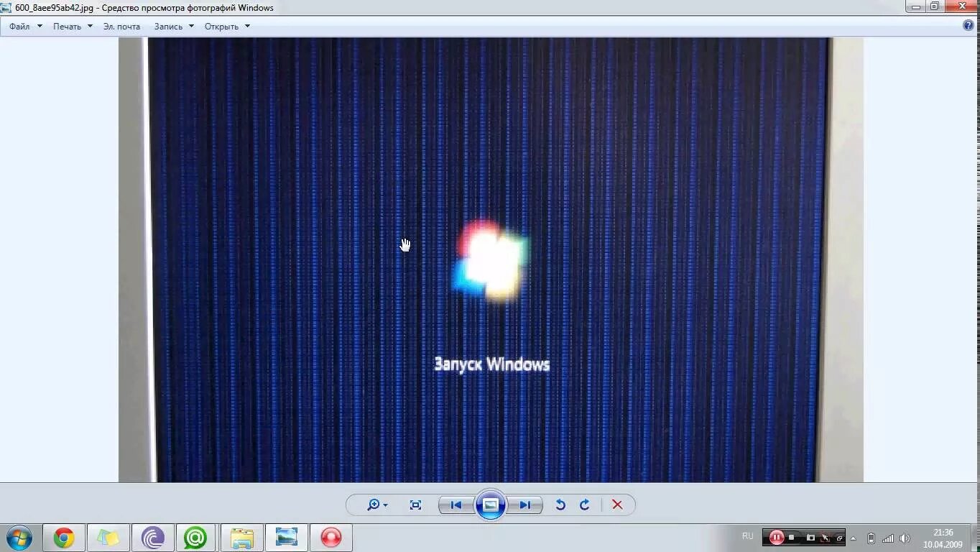Go to the previous photo
980x552 pixels.
pos(456,505)
